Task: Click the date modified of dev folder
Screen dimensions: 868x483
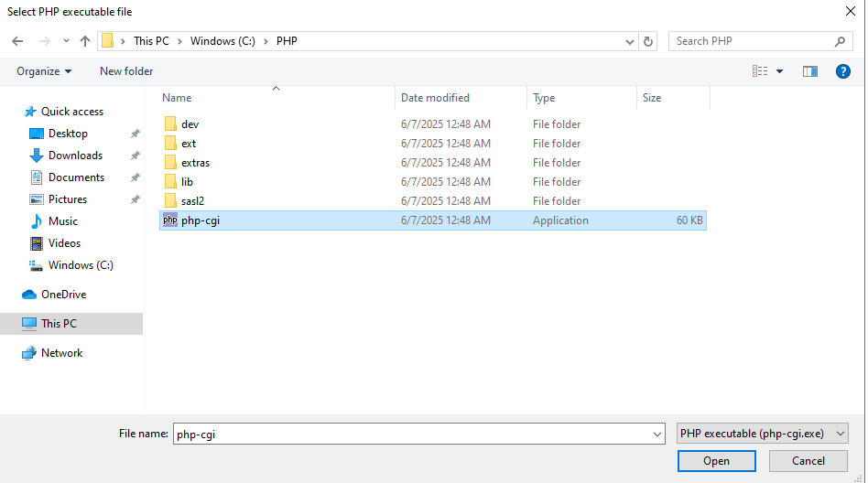Action: click(x=446, y=124)
